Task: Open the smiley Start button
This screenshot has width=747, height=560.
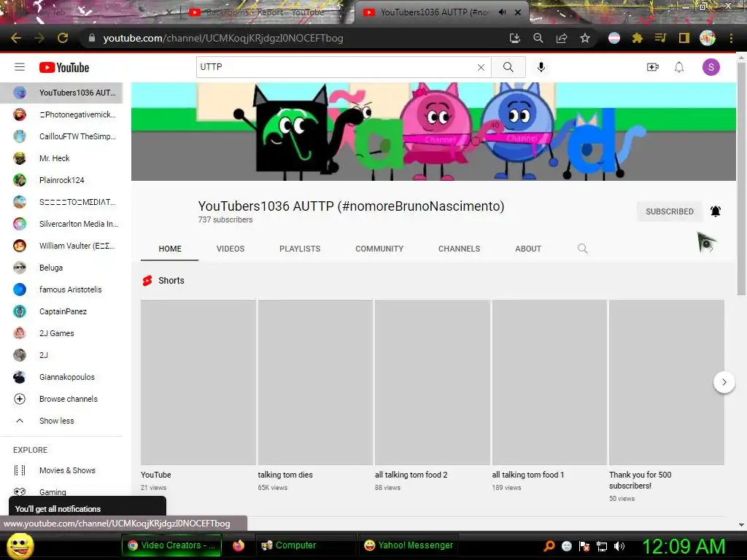Action: point(20,545)
